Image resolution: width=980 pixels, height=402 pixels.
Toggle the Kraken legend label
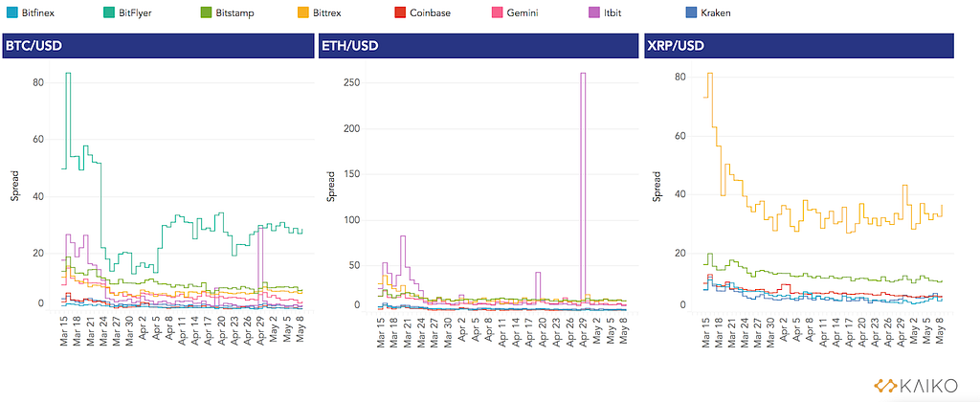tap(716, 11)
